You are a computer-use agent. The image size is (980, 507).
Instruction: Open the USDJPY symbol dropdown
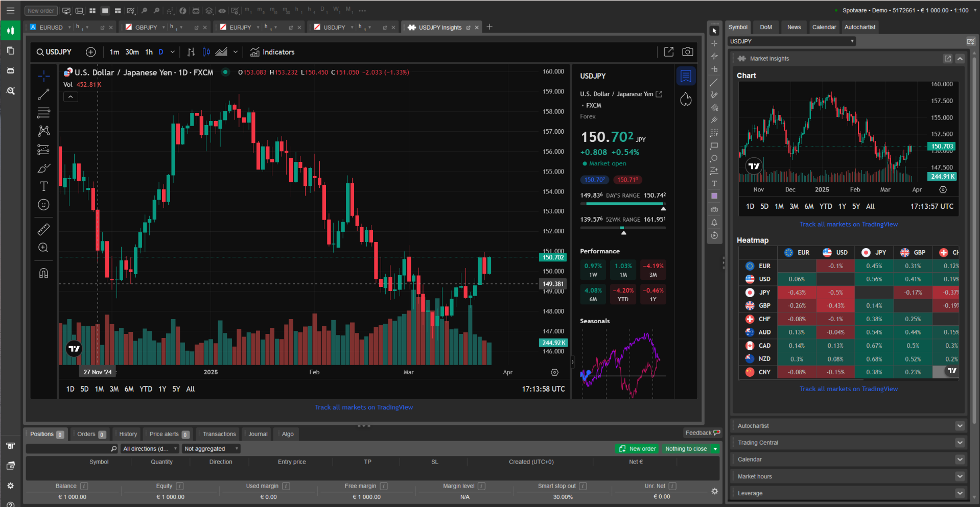(x=791, y=41)
